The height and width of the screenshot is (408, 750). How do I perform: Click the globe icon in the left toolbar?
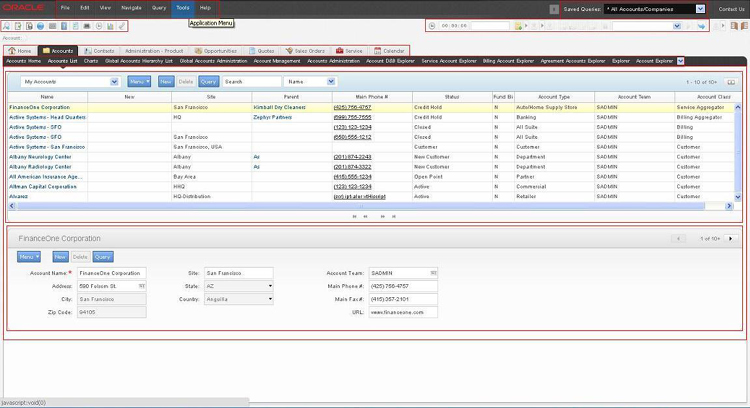coord(41,26)
